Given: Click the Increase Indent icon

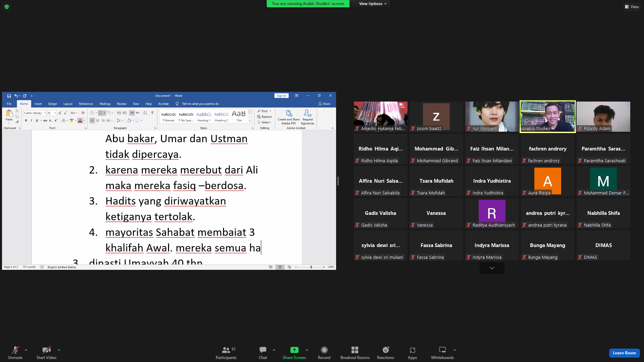Looking at the screenshot, I should 124,113.
